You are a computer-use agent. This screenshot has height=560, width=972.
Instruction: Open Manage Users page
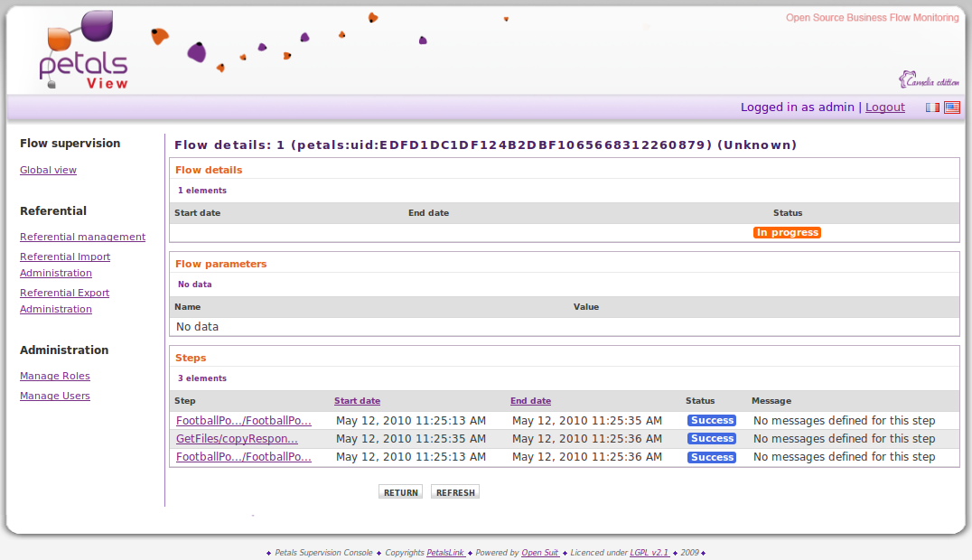tap(55, 396)
